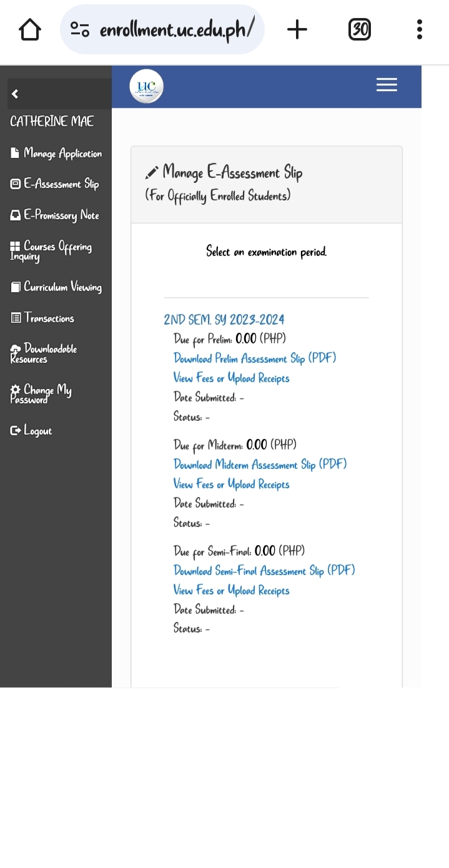Open E-Promissory Note page
Image resolution: width=449 pixels, height=868 pixels.
click(x=55, y=215)
